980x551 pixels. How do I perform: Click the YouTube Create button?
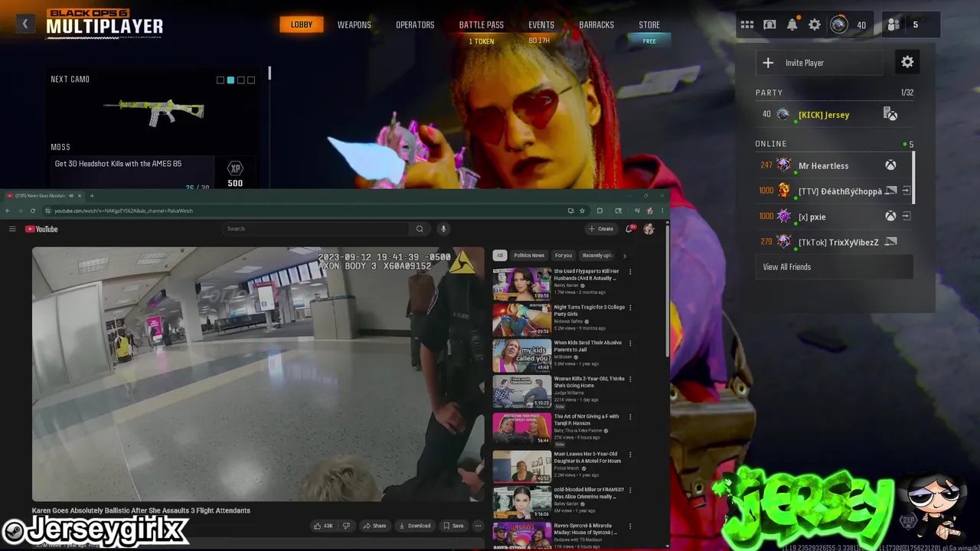tap(601, 229)
